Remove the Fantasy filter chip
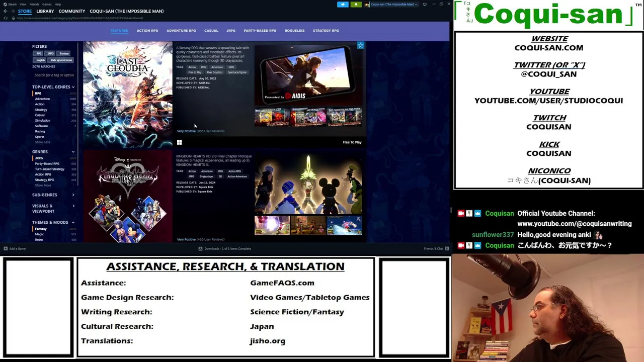Image resolution: width=644 pixels, height=362 pixels. (64, 53)
